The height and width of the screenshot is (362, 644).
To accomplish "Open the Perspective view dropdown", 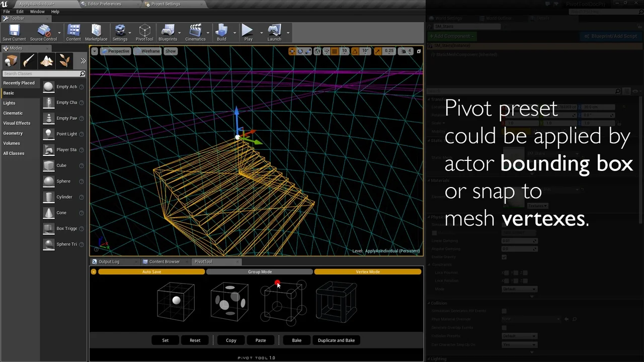I will (x=118, y=51).
